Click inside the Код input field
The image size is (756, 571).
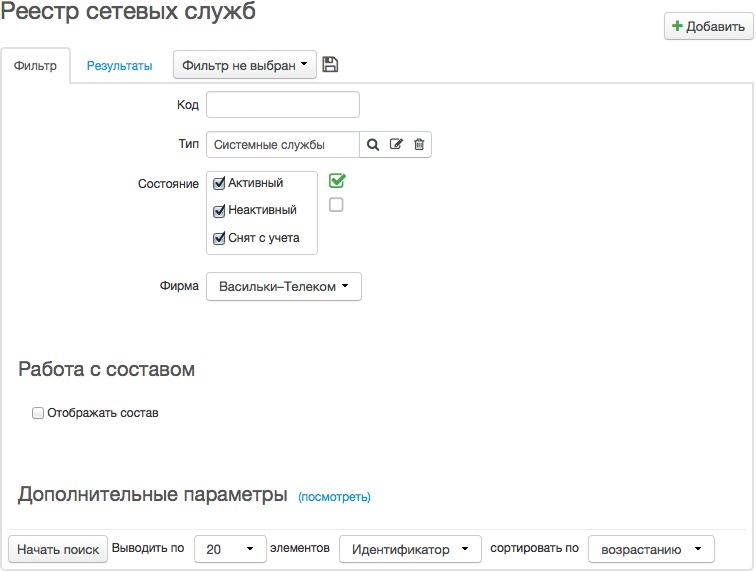pyautogui.click(x=282, y=105)
